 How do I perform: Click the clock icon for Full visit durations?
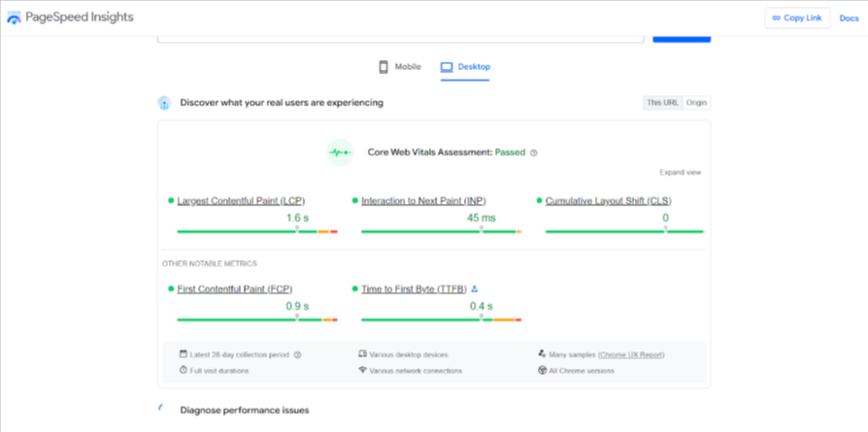[x=184, y=370]
